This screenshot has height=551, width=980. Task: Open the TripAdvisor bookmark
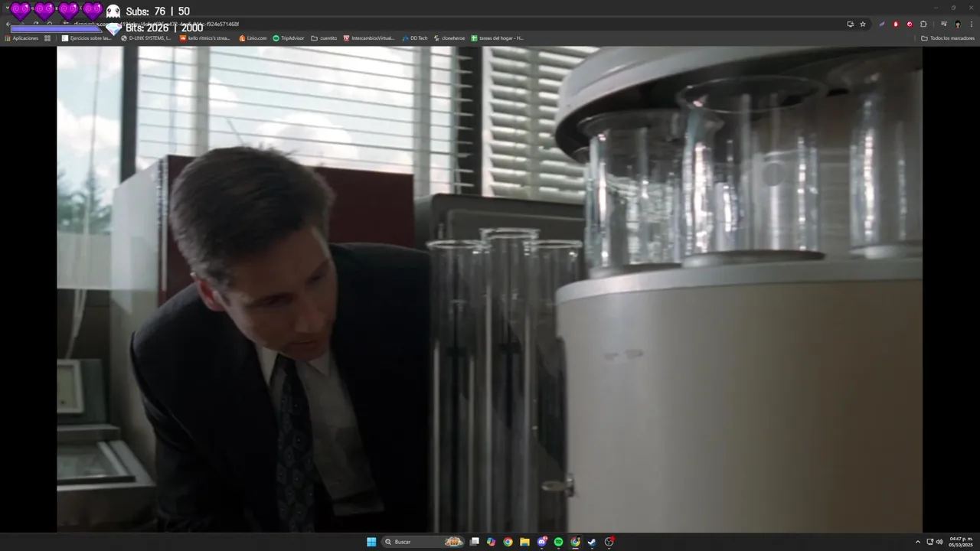tap(289, 38)
